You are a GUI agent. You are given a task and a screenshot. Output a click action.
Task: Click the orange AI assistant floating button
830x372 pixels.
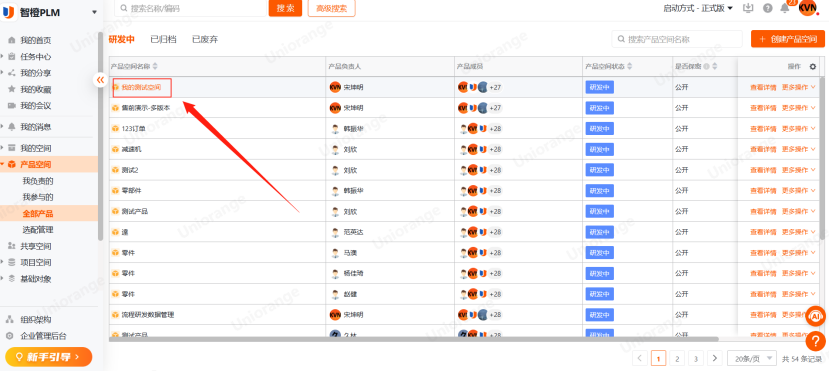point(816,316)
